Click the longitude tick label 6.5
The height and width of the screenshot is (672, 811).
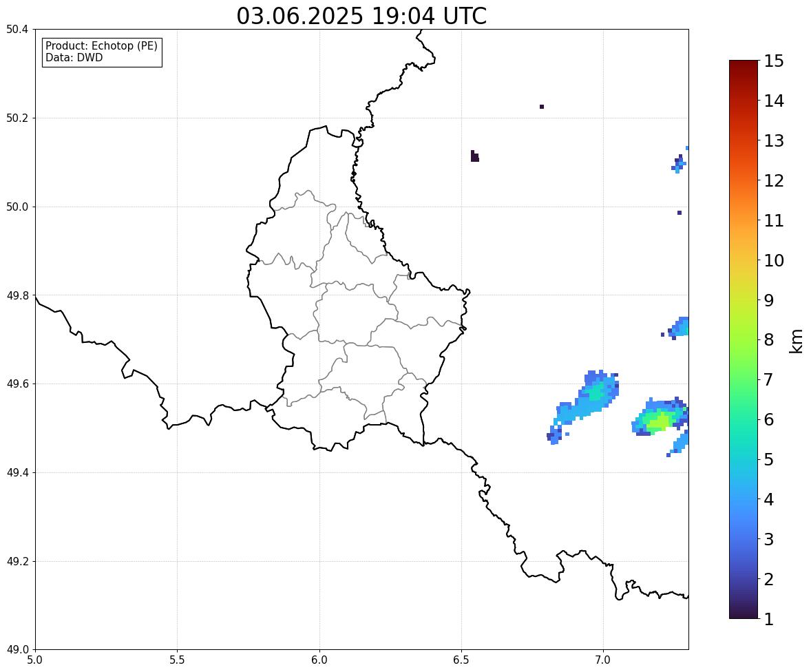coord(461,660)
